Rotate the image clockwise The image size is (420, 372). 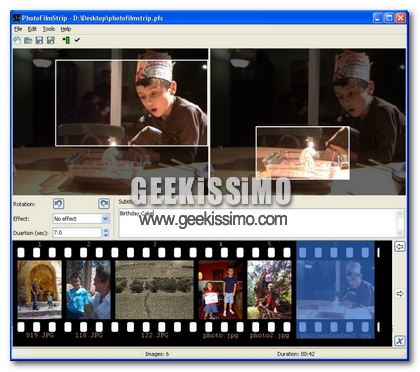click(104, 204)
